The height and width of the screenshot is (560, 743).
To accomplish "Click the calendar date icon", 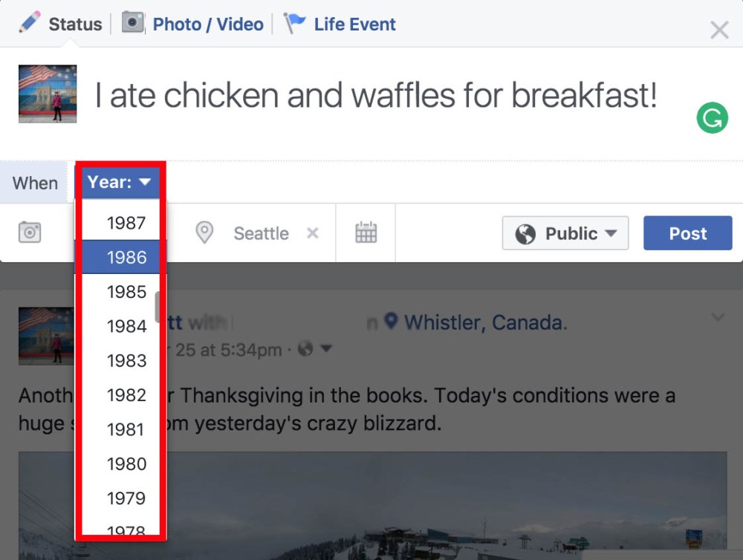I will [366, 232].
